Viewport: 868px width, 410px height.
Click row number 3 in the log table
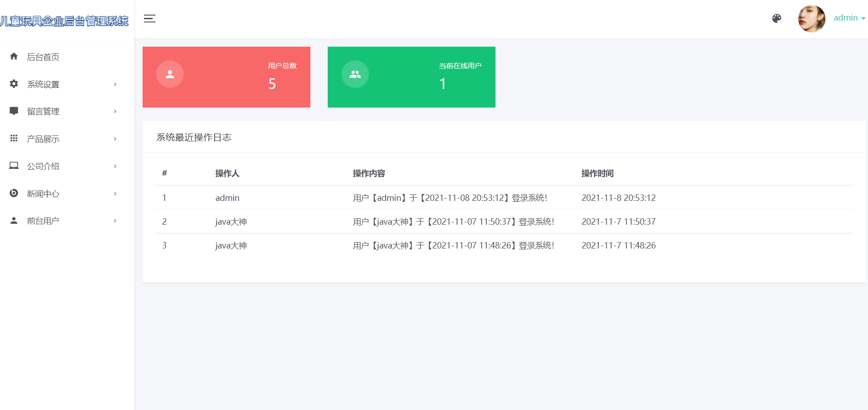[x=164, y=245]
